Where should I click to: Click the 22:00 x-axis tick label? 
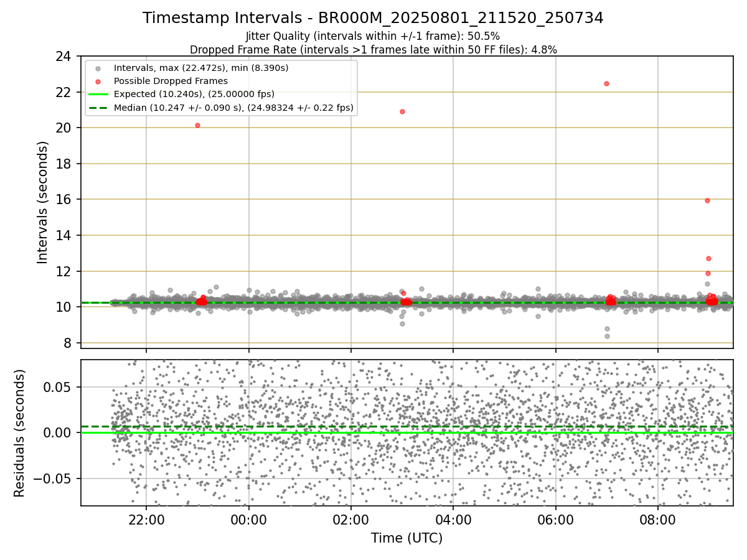[x=146, y=521]
